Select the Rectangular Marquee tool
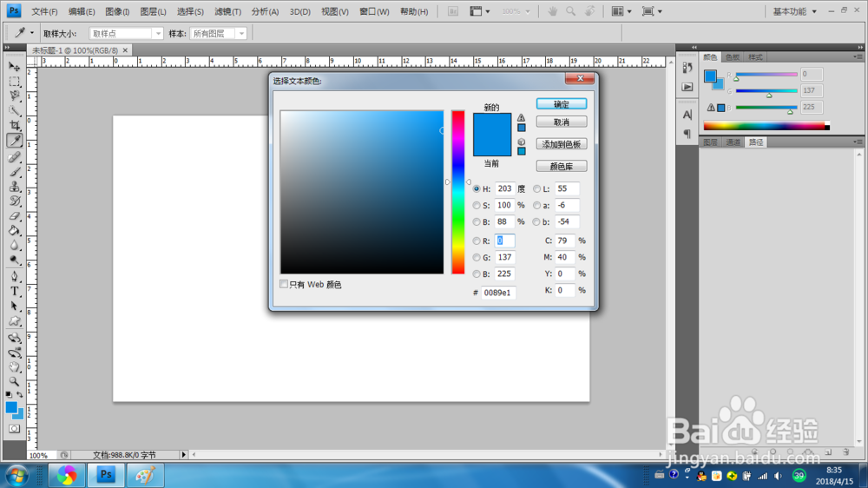 [15, 82]
